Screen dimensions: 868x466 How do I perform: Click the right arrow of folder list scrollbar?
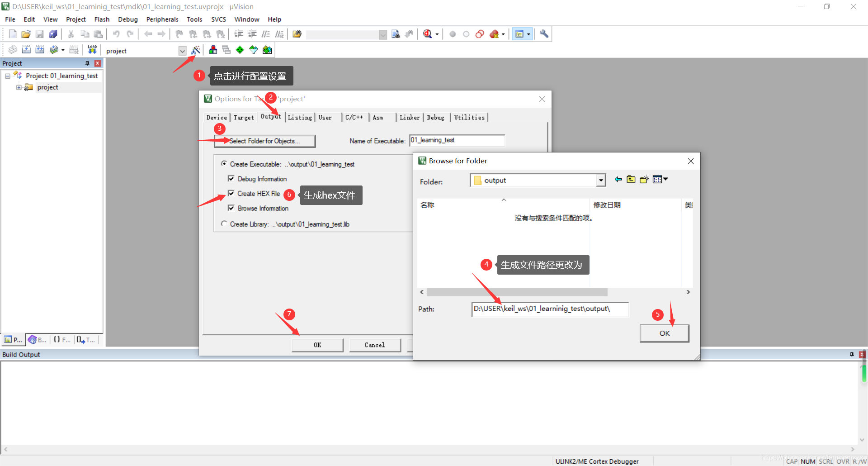688,292
